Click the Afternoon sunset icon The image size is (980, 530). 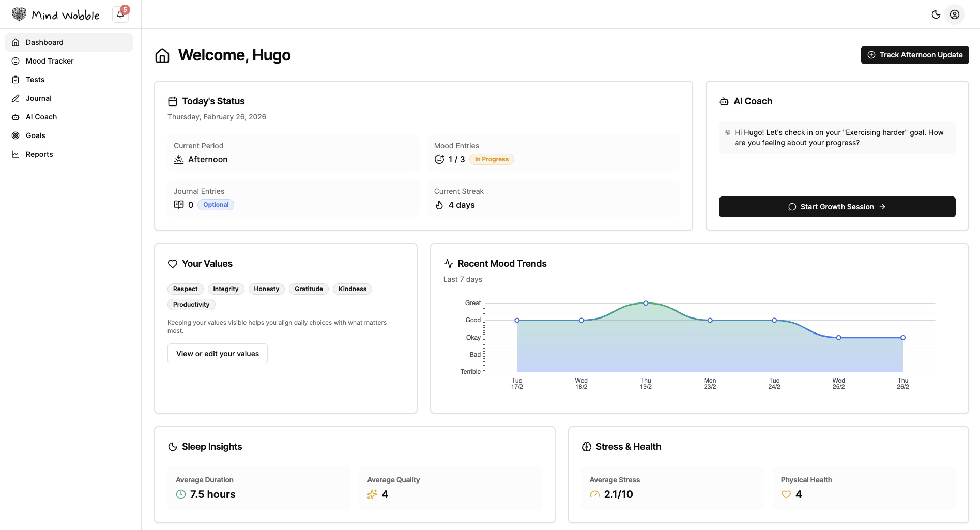(179, 159)
